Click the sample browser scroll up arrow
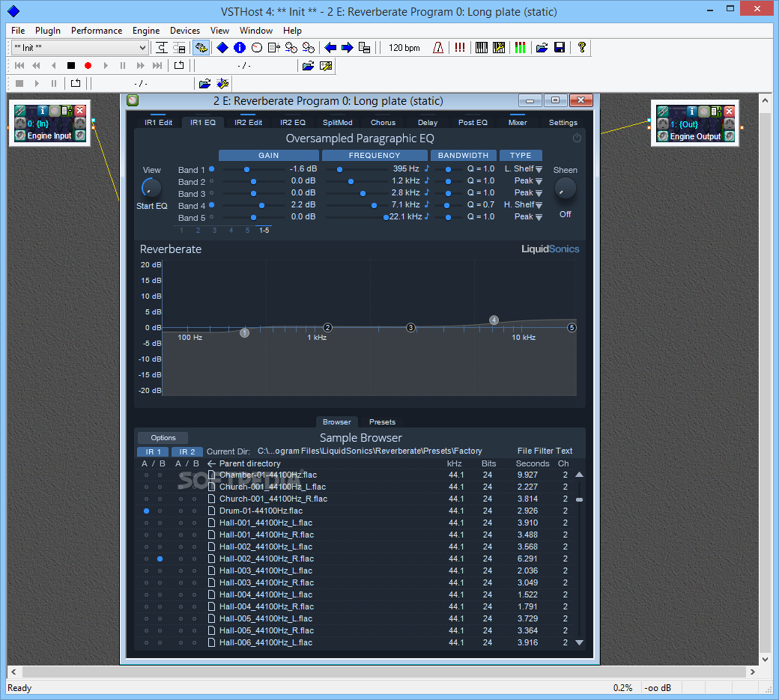This screenshot has height=700, width=779. [x=579, y=475]
